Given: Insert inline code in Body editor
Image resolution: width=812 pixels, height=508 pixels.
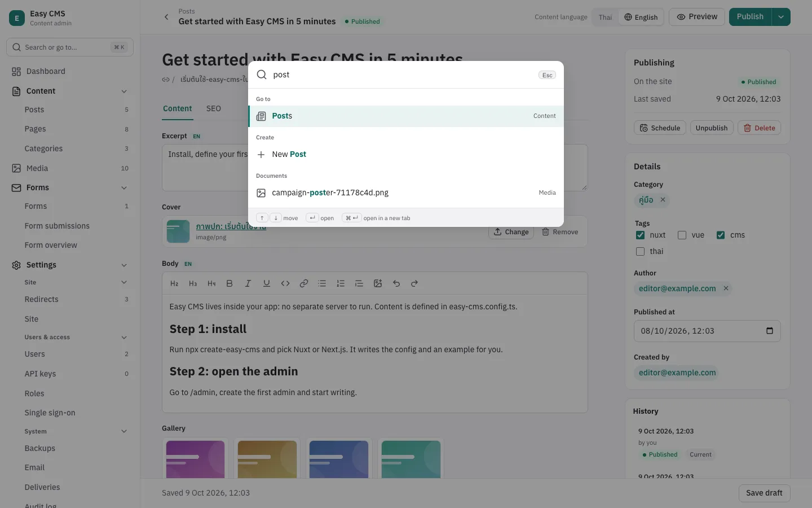Looking at the screenshot, I should (285, 283).
